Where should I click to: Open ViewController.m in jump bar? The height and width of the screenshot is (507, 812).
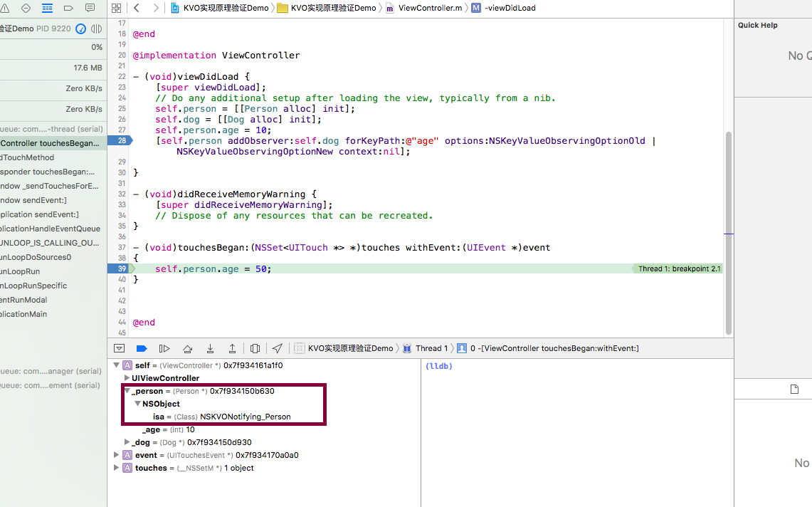(x=423, y=8)
